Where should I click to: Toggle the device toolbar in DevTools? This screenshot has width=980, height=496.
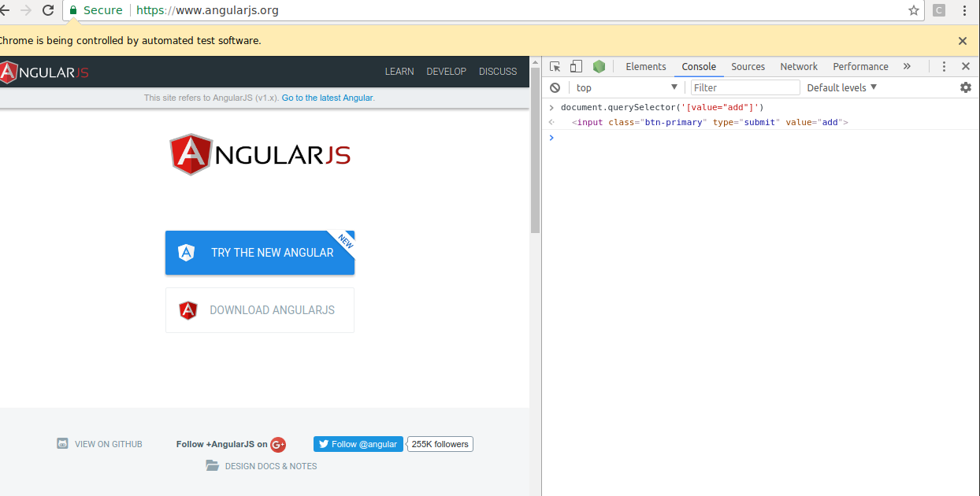coord(576,67)
